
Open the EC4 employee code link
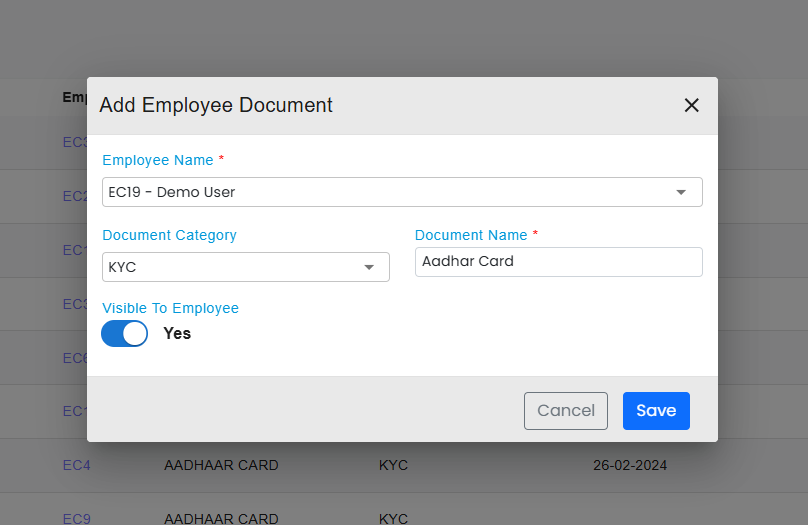click(x=76, y=465)
